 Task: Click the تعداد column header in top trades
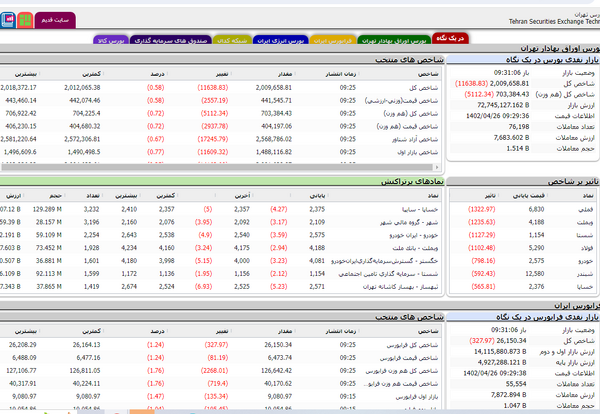(93, 196)
